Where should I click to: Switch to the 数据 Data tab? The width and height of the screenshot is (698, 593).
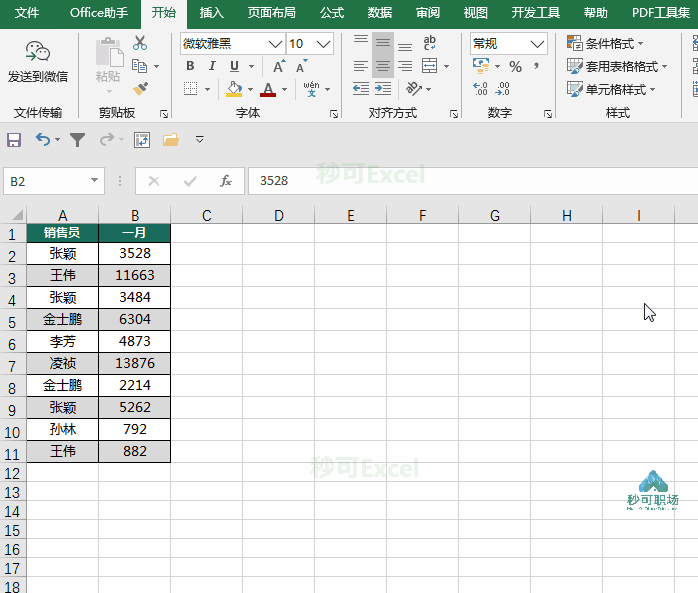(380, 12)
